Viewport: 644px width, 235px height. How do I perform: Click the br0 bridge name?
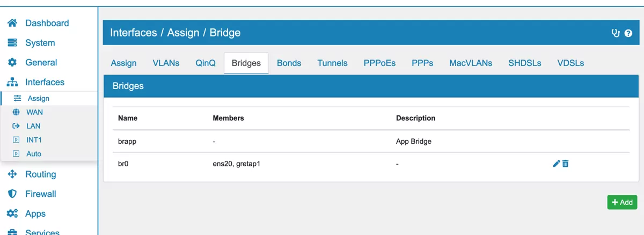coord(123,164)
